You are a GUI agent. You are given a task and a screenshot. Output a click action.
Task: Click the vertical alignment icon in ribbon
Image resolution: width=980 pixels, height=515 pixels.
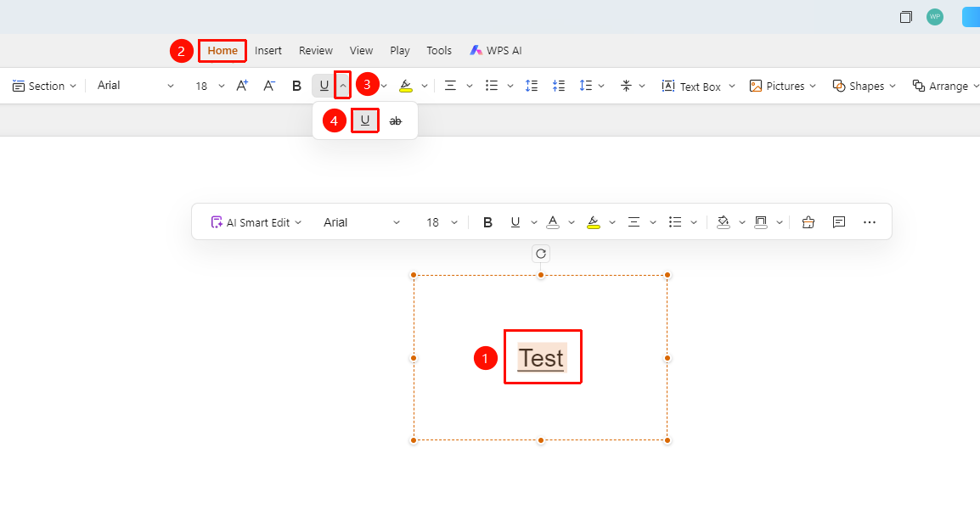(626, 86)
